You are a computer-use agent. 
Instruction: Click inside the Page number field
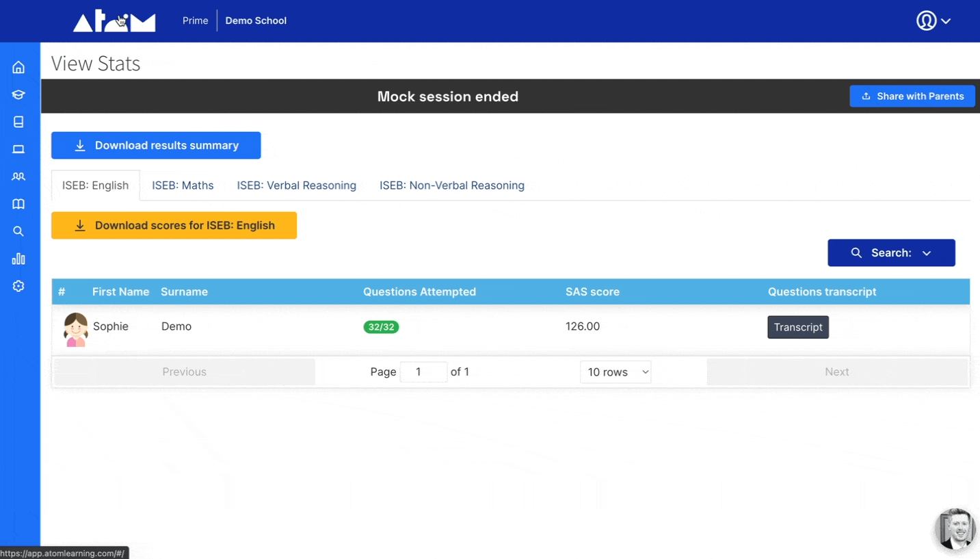[x=423, y=372]
